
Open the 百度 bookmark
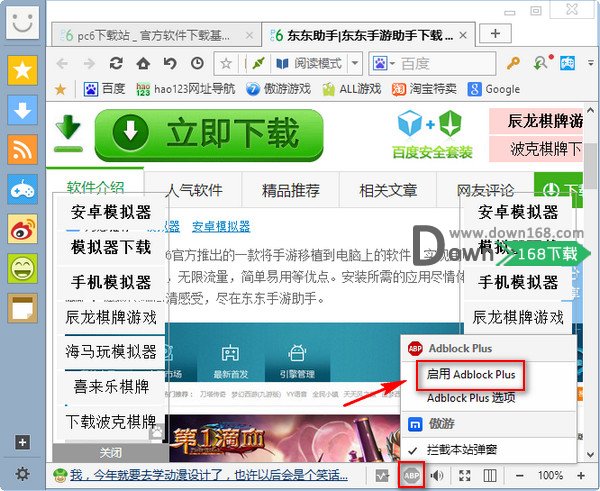(x=104, y=89)
